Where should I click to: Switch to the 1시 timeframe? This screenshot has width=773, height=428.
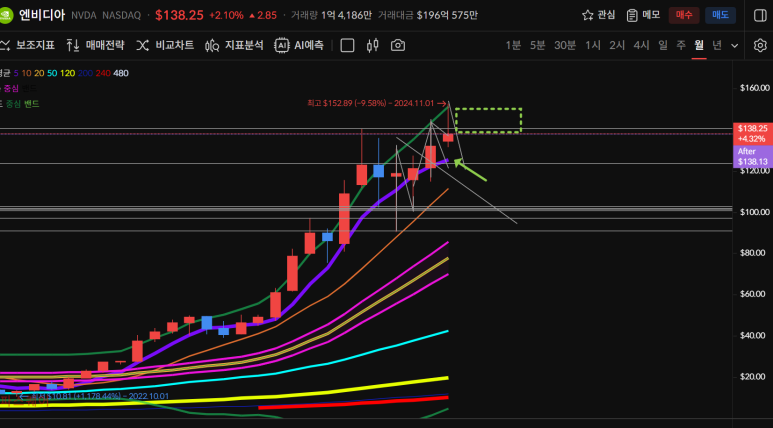tap(593, 46)
